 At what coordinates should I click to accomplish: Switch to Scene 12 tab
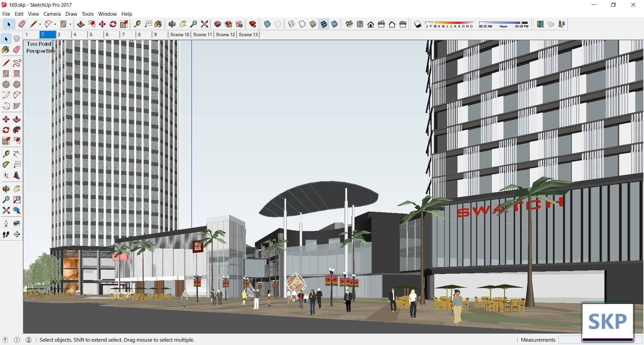225,34
